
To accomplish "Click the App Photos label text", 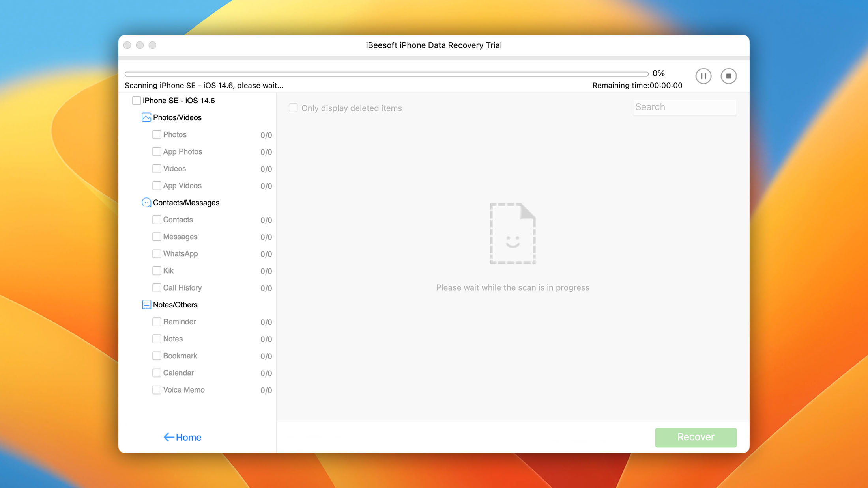I will tap(183, 152).
